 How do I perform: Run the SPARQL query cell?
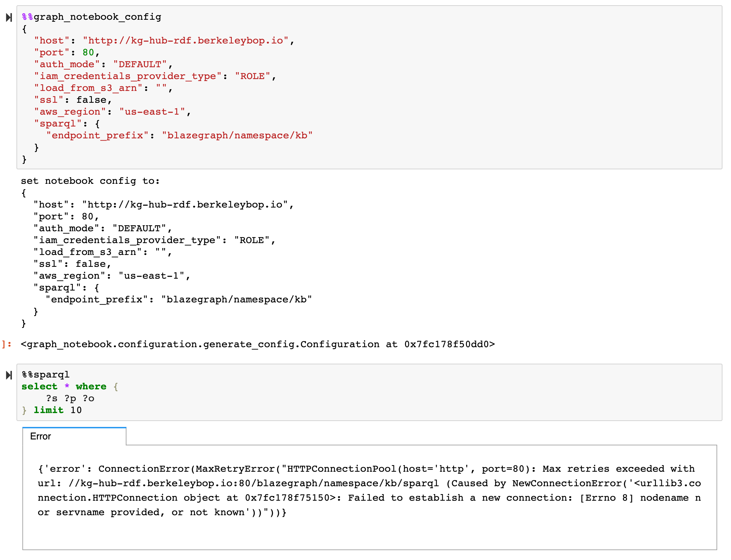8,376
